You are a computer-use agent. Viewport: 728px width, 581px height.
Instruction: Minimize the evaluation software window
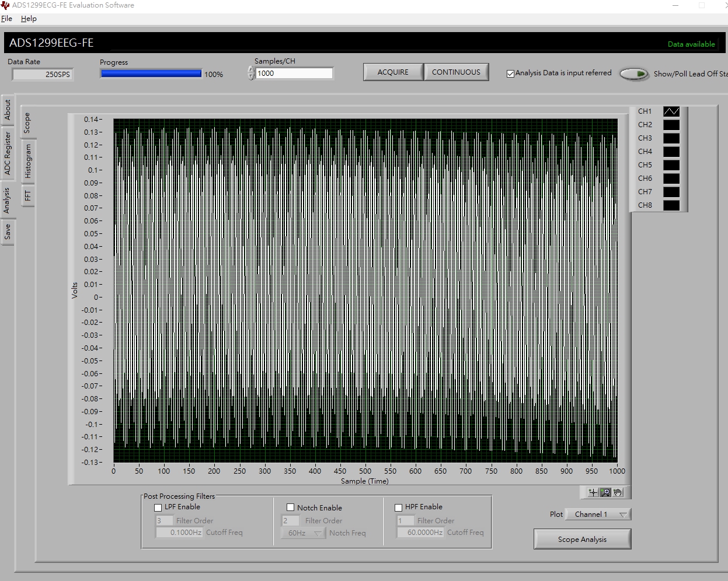(675, 5)
